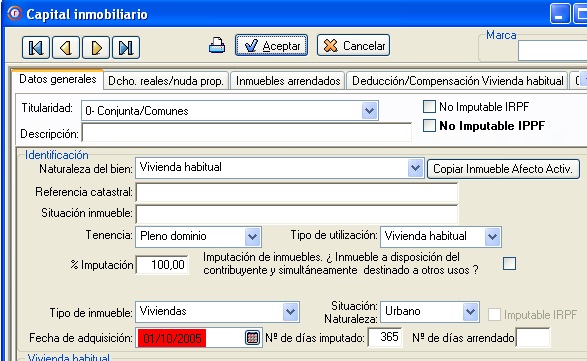Open Situación Naturaleza dropdown
This screenshot has height=361, width=587.
471,312
